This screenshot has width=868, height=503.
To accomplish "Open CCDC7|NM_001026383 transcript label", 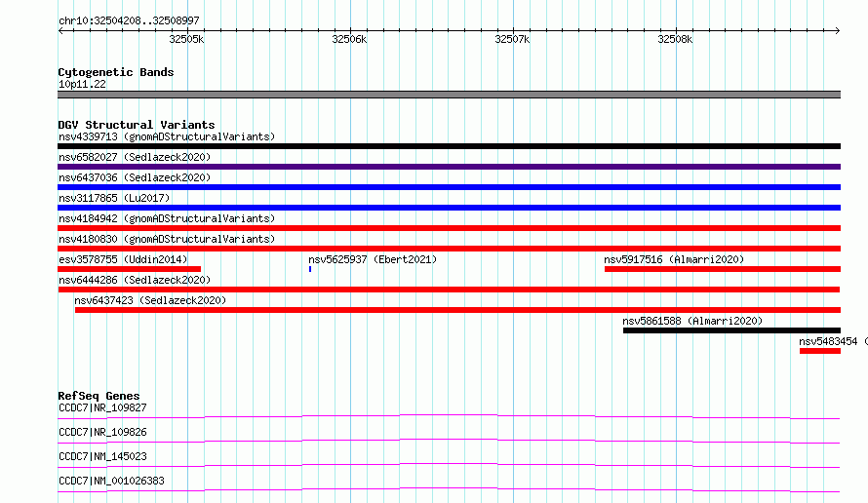I will coord(111,481).
